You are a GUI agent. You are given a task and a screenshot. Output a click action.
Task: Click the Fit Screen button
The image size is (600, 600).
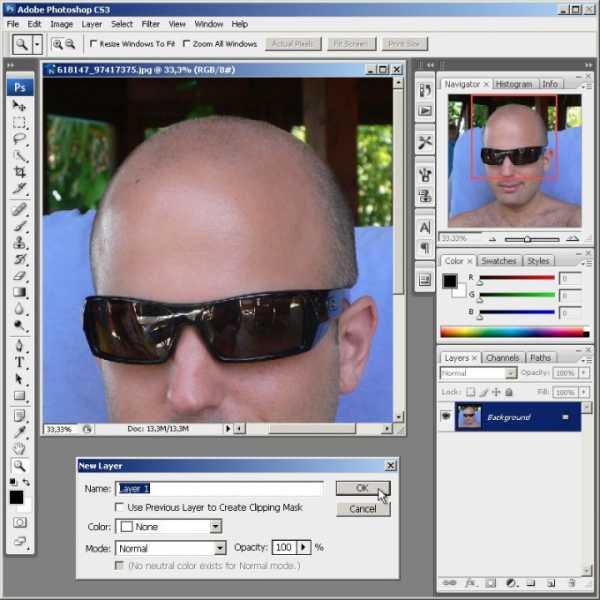(352, 44)
